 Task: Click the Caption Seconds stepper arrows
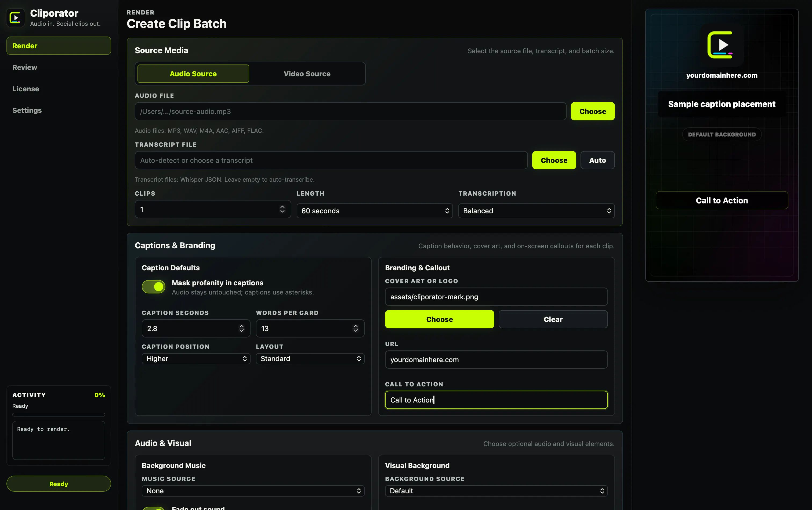coord(241,329)
